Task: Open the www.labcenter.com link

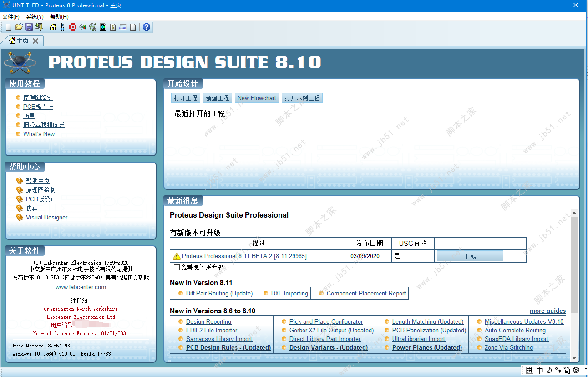Action: [81, 287]
